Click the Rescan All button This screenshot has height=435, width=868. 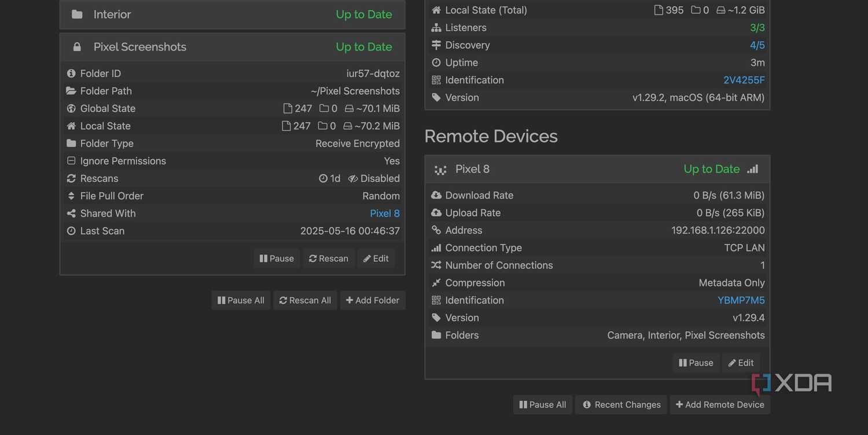pyautogui.click(x=305, y=300)
